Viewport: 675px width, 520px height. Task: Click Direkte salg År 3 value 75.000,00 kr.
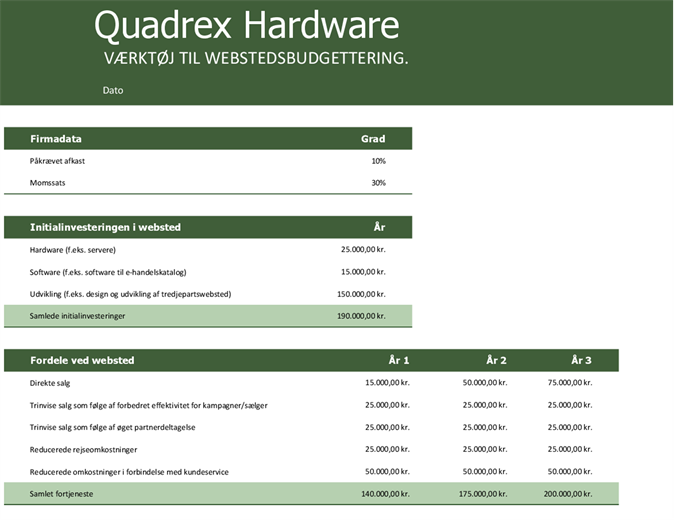point(570,382)
